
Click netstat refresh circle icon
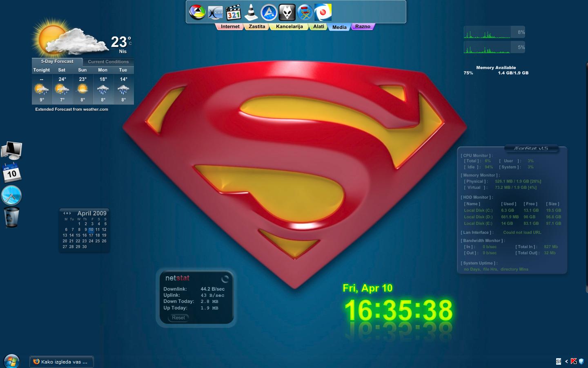[x=225, y=279]
